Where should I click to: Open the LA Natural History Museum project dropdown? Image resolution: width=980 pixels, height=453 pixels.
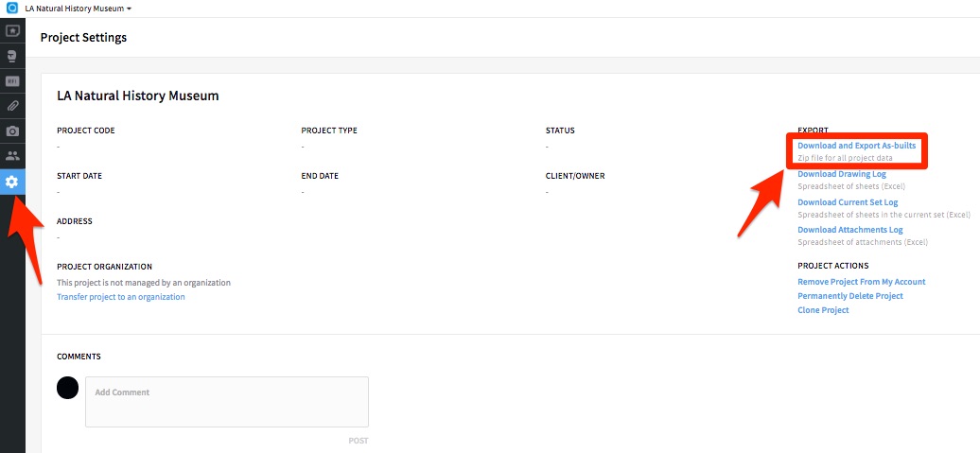(x=79, y=9)
